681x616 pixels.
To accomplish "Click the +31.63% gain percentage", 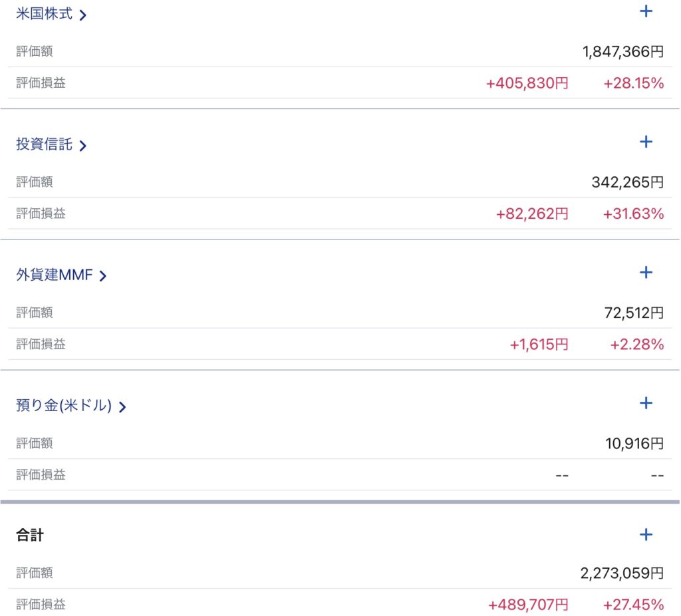I will point(633,214).
